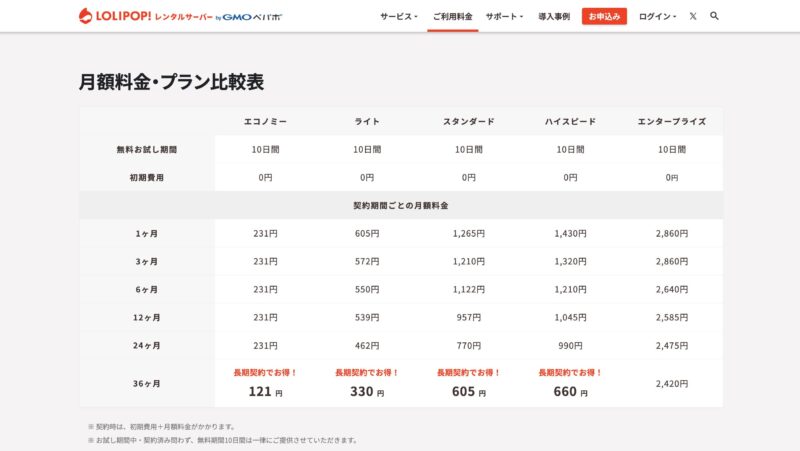Click the お申込み button
Image resolution: width=800 pixels, height=451 pixels.
click(x=604, y=16)
